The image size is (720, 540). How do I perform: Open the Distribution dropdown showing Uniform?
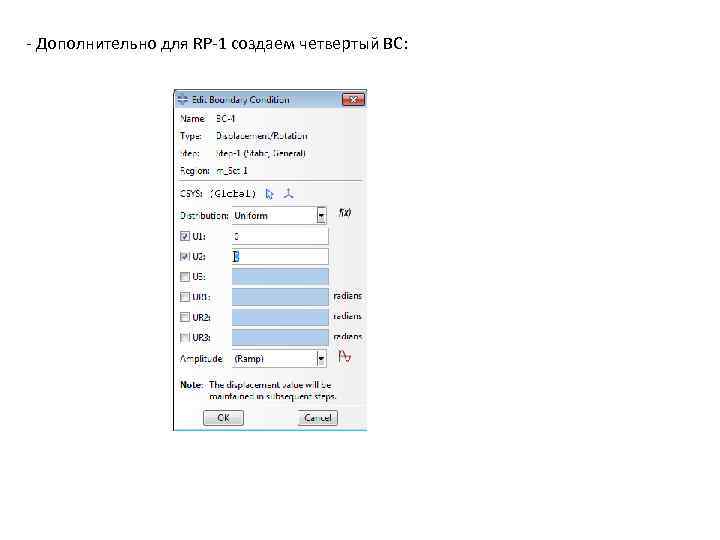pos(279,215)
